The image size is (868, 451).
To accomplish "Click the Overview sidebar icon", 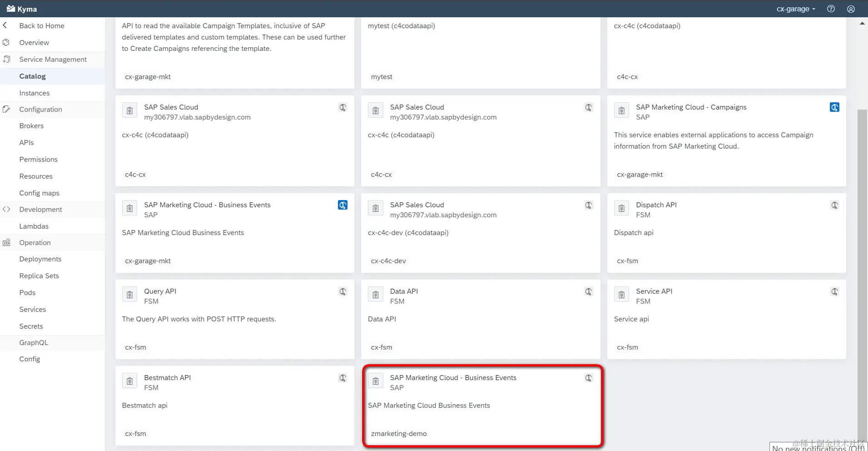I will click(6, 42).
